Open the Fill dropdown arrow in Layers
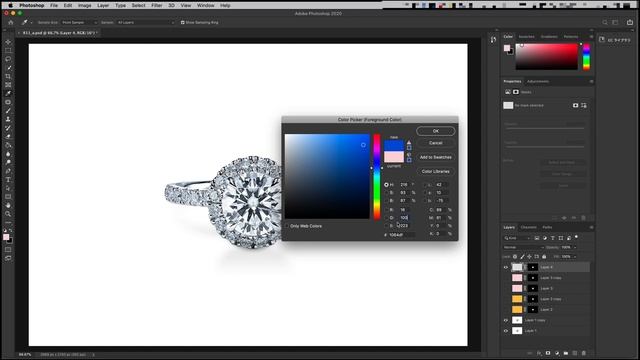 click(x=575, y=257)
